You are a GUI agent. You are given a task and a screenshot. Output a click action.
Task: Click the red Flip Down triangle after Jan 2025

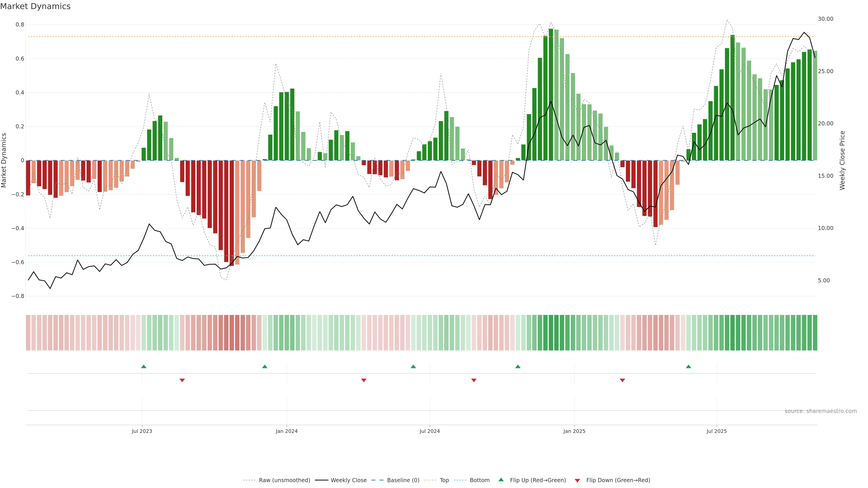pos(622,380)
